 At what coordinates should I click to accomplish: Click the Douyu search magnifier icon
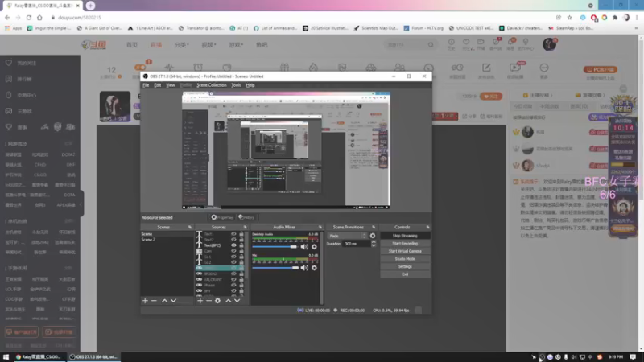[x=431, y=45]
